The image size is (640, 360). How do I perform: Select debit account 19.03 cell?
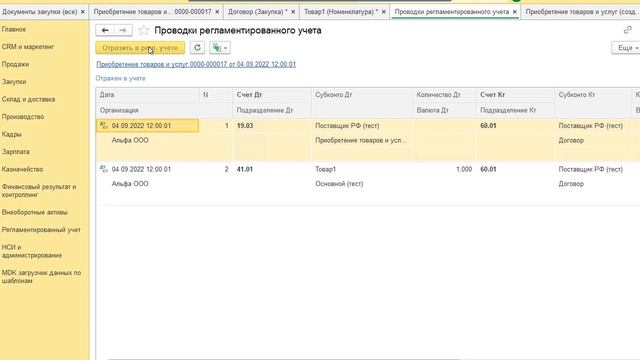[272, 126]
